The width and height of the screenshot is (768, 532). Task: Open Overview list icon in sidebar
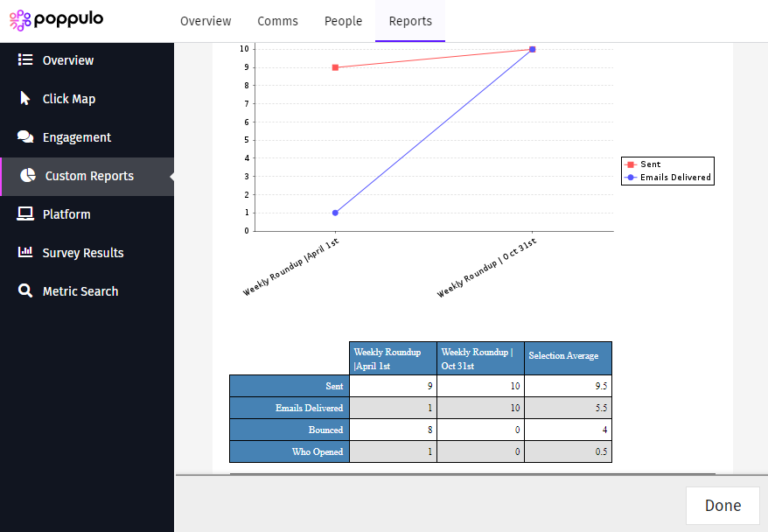tap(25, 60)
